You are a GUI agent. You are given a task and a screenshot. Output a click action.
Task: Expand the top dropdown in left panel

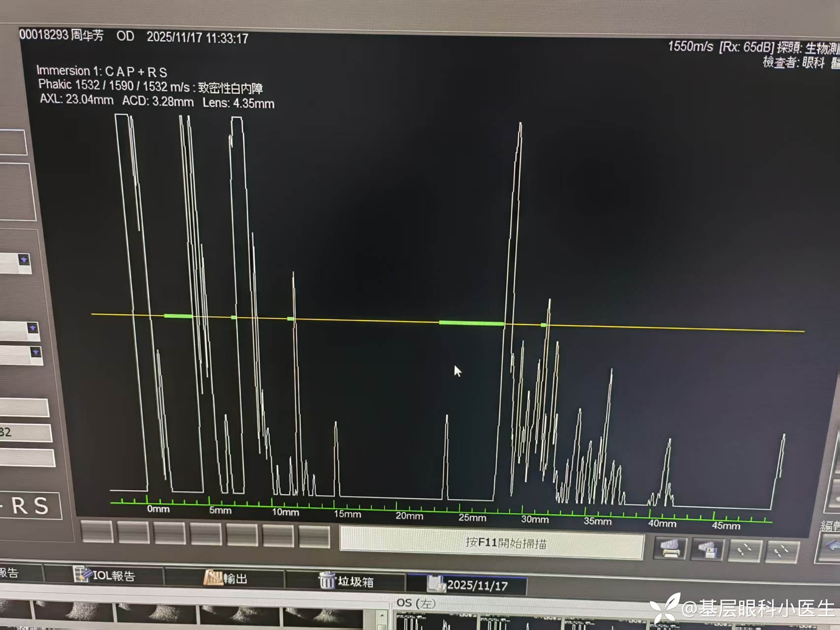(x=24, y=260)
